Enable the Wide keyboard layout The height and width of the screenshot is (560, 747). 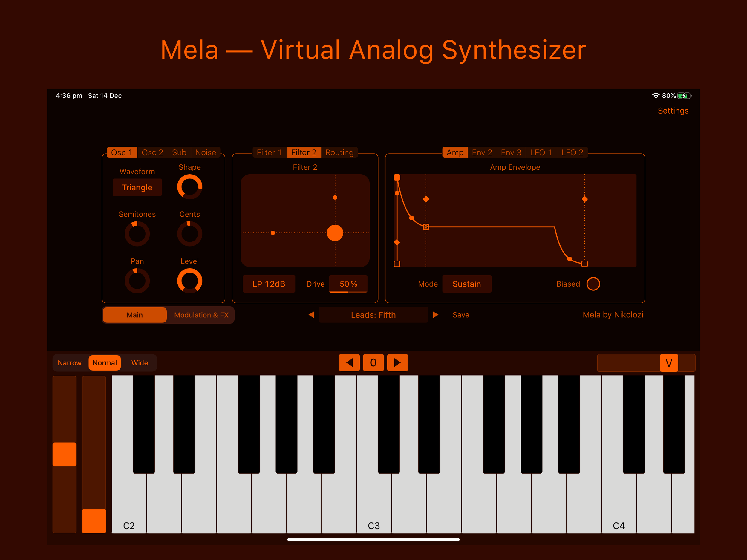tap(140, 362)
